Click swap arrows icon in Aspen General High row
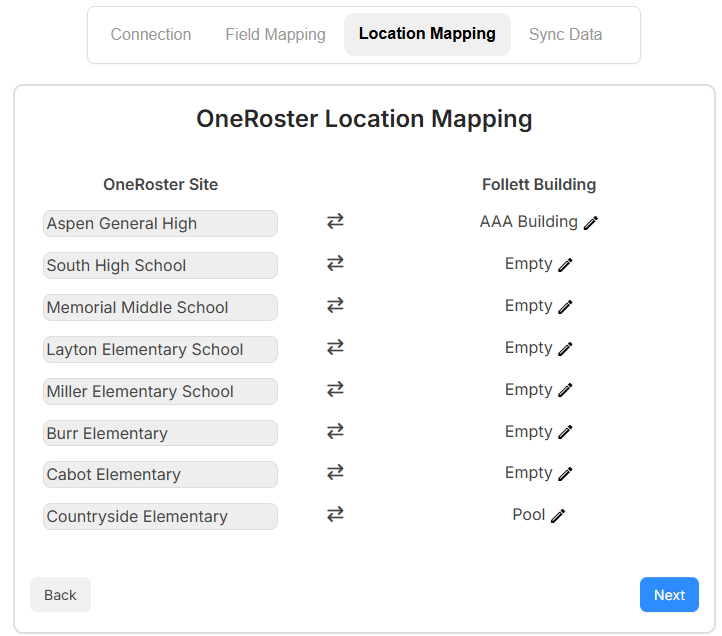 [x=335, y=222]
